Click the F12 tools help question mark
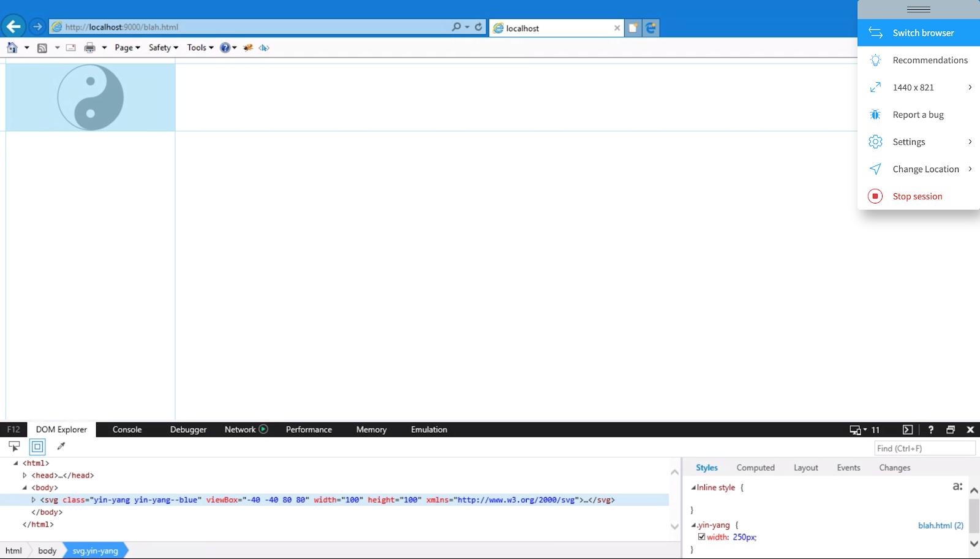The image size is (980, 559). [x=930, y=430]
